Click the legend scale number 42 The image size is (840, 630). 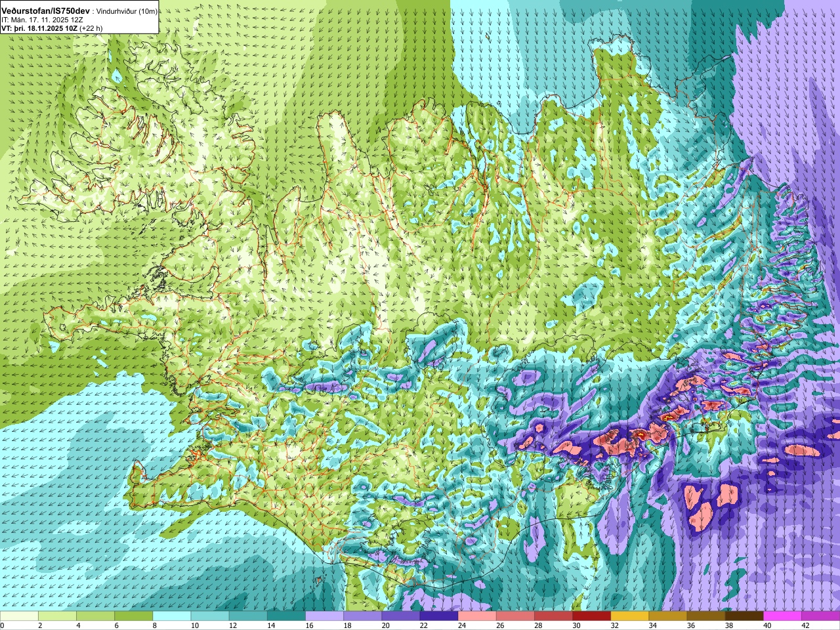click(806, 626)
